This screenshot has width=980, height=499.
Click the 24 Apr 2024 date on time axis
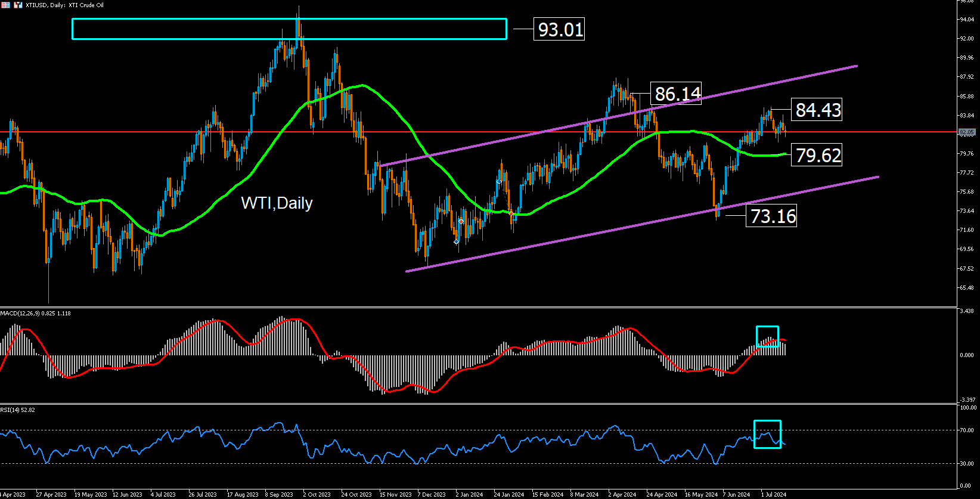pyautogui.click(x=662, y=494)
